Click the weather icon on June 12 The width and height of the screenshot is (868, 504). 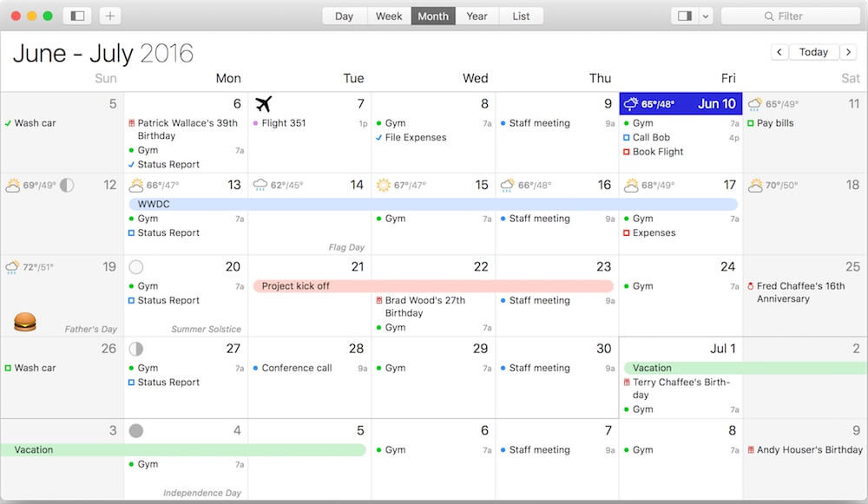(x=12, y=186)
